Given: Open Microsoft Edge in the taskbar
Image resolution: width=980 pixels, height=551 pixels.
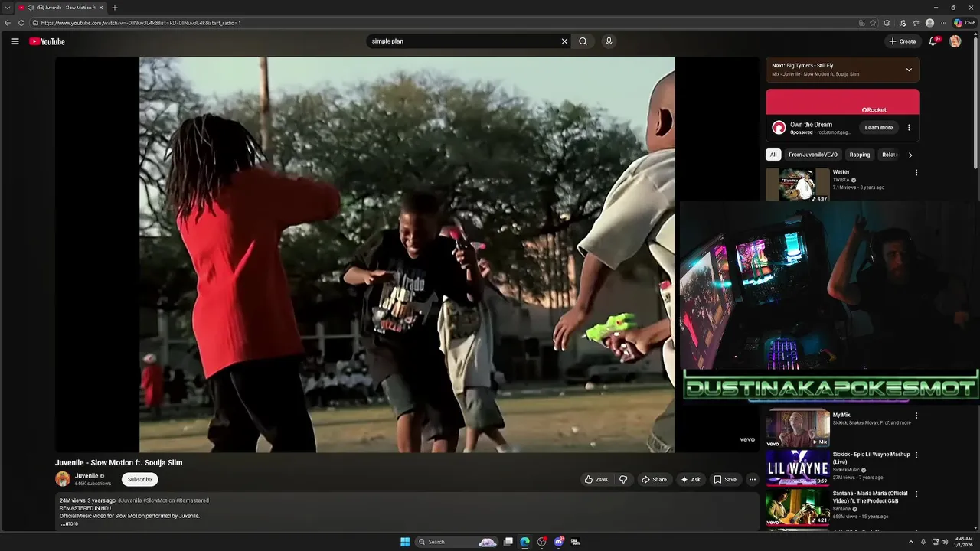Looking at the screenshot, I should (524, 542).
